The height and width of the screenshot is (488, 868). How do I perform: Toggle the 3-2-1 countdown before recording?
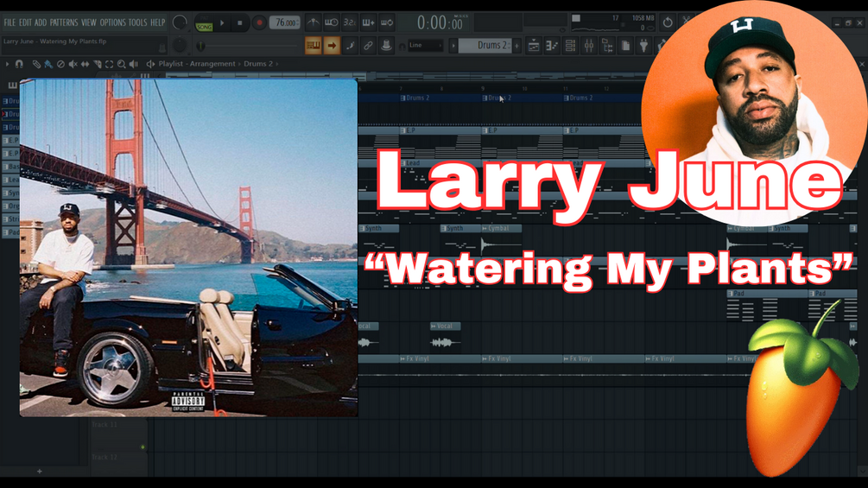click(x=350, y=22)
